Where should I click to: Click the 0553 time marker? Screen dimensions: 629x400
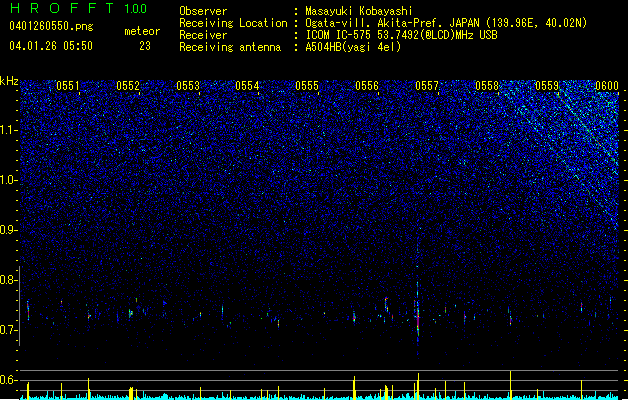[x=188, y=86]
